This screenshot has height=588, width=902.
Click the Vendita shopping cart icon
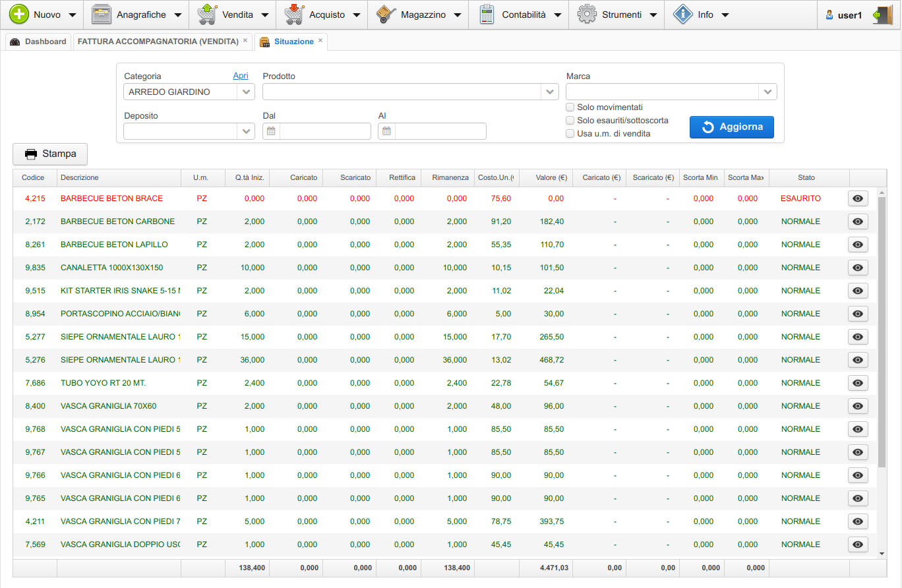click(x=208, y=15)
